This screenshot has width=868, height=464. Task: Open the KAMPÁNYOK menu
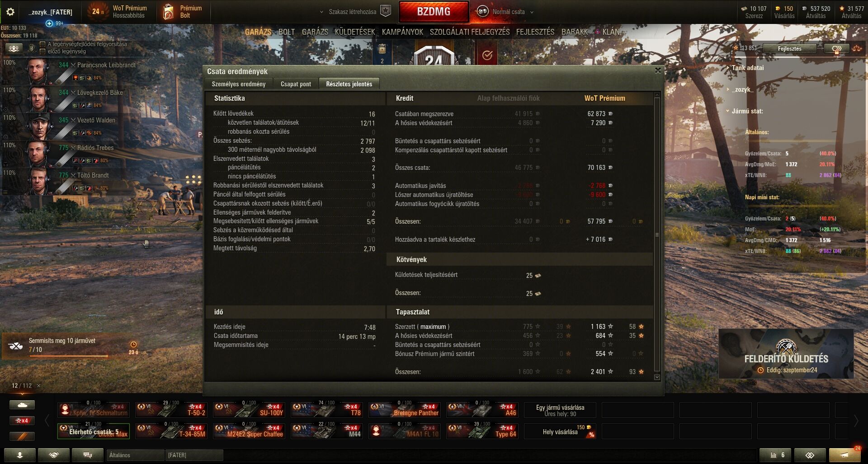click(402, 32)
